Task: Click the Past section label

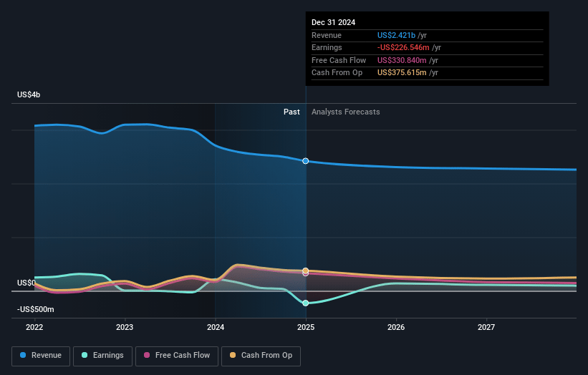Action: point(291,112)
